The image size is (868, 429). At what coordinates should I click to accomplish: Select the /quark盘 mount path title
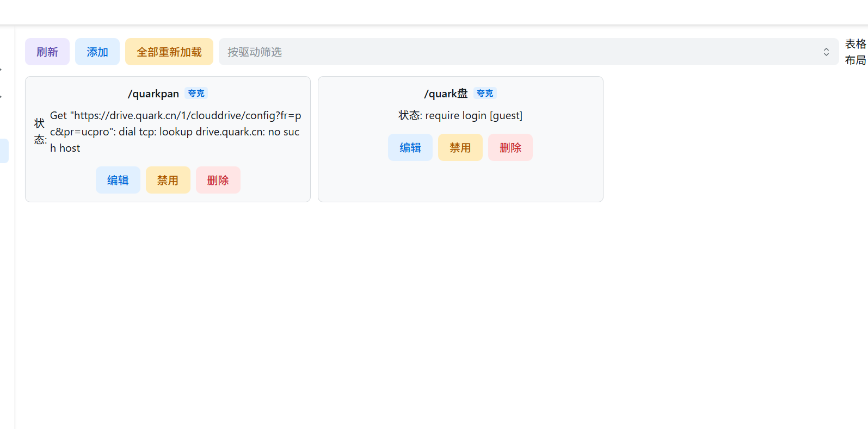(446, 94)
